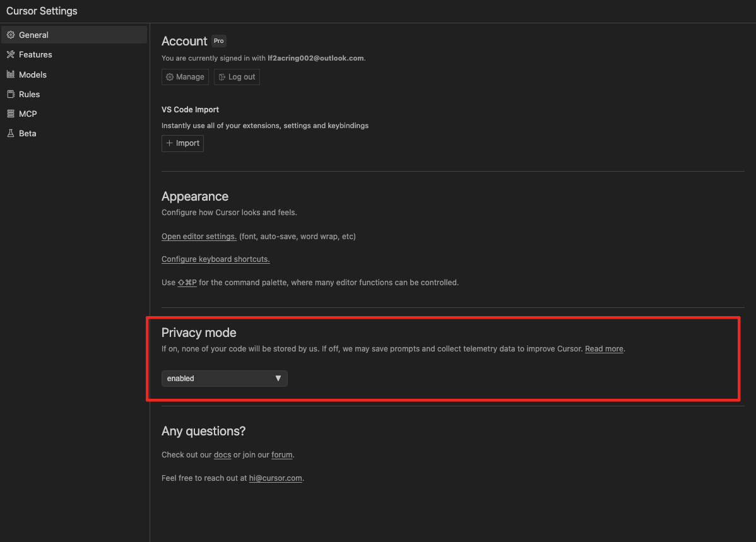This screenshot has width=756, height=542.
Task: Click the plus icon on the Import button
Action: (x=169, y=143)
